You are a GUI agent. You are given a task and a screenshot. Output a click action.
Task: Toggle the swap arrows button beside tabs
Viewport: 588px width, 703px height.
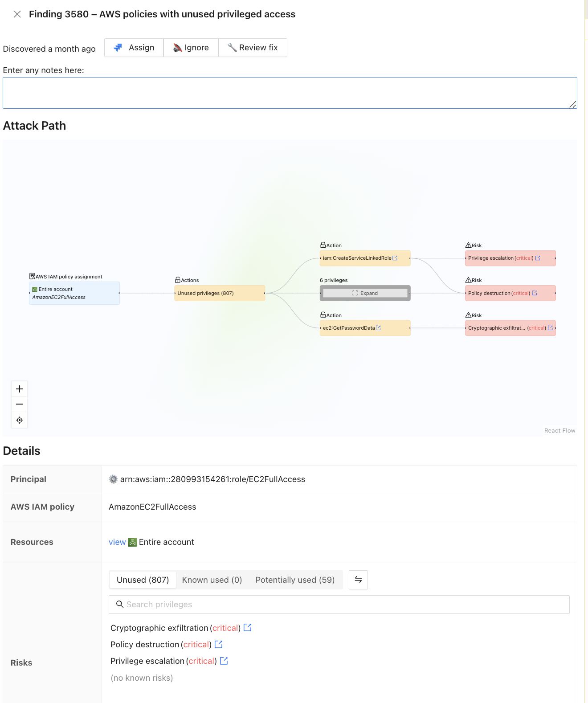click(x=358, y=580)
